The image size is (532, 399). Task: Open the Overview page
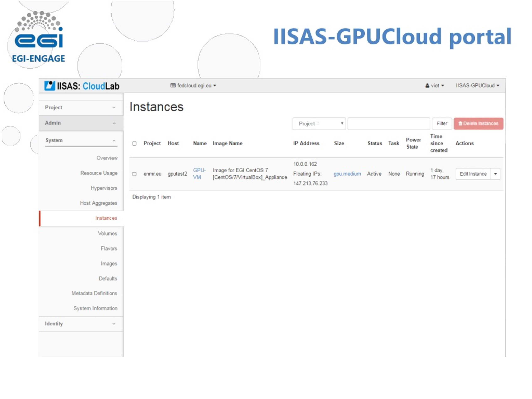coord(107,158)
